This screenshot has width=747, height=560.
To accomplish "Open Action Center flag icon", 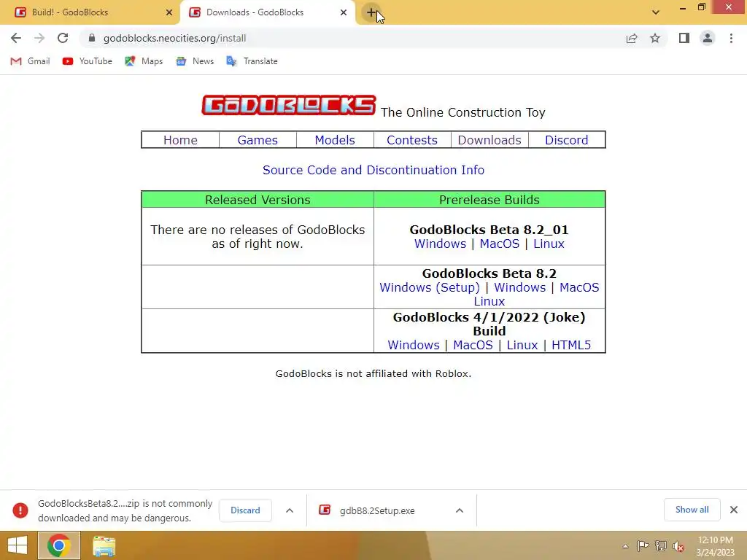I will click(x=643, y=546).
